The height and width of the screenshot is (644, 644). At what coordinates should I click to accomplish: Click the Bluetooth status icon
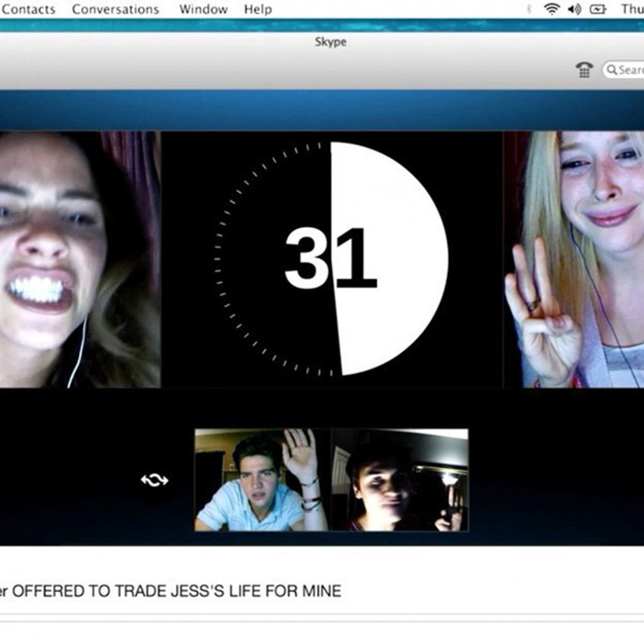[x=529, y=8]
